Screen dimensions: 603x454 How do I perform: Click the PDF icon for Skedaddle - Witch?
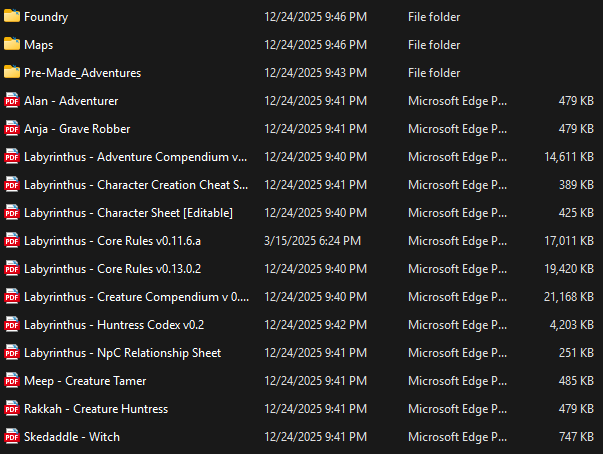click(x=12, y=437)
